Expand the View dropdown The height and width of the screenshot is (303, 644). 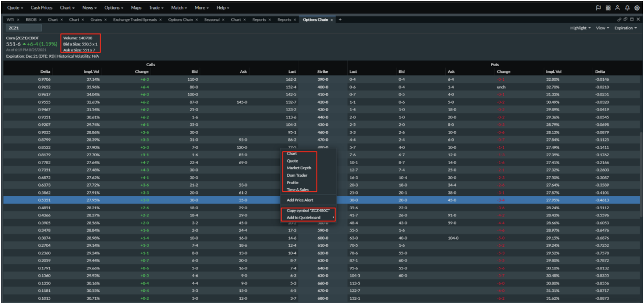(x=602, y=27)
